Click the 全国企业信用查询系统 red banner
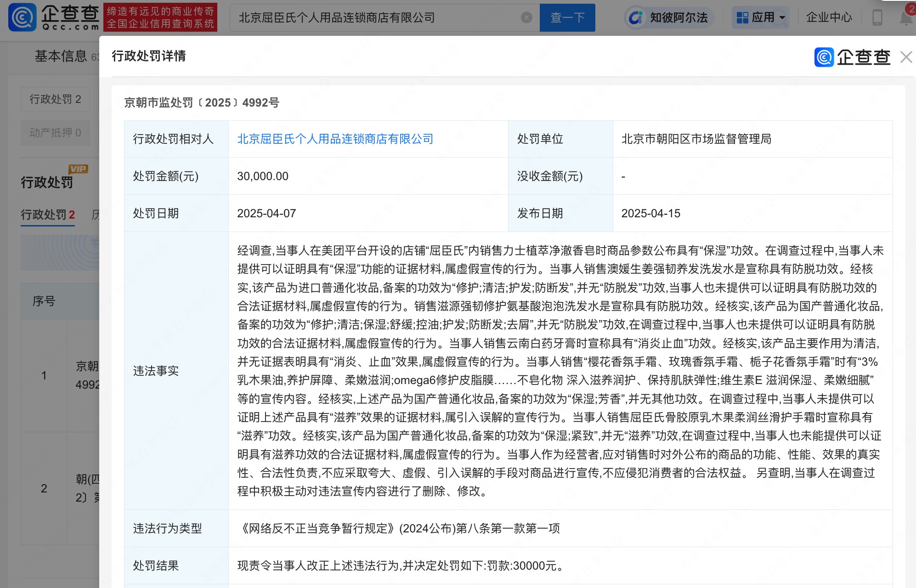The image size is (916, 588). [160, 18]
